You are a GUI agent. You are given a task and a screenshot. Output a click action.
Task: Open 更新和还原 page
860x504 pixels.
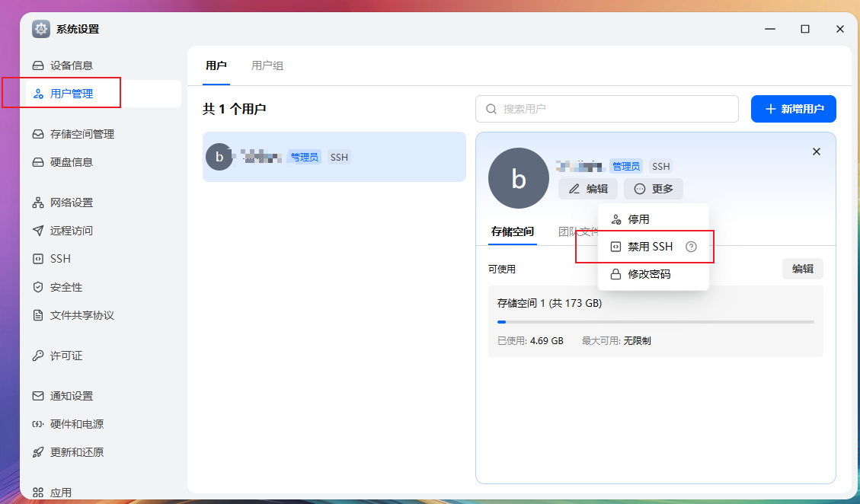click(68, 452)
